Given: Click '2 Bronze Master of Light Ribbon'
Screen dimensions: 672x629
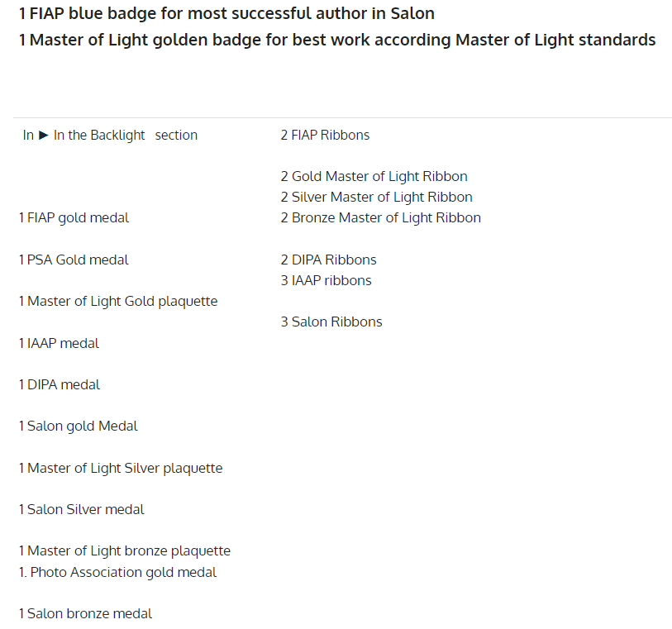Looking at the screenshot, I should click(x=380, y=217).
